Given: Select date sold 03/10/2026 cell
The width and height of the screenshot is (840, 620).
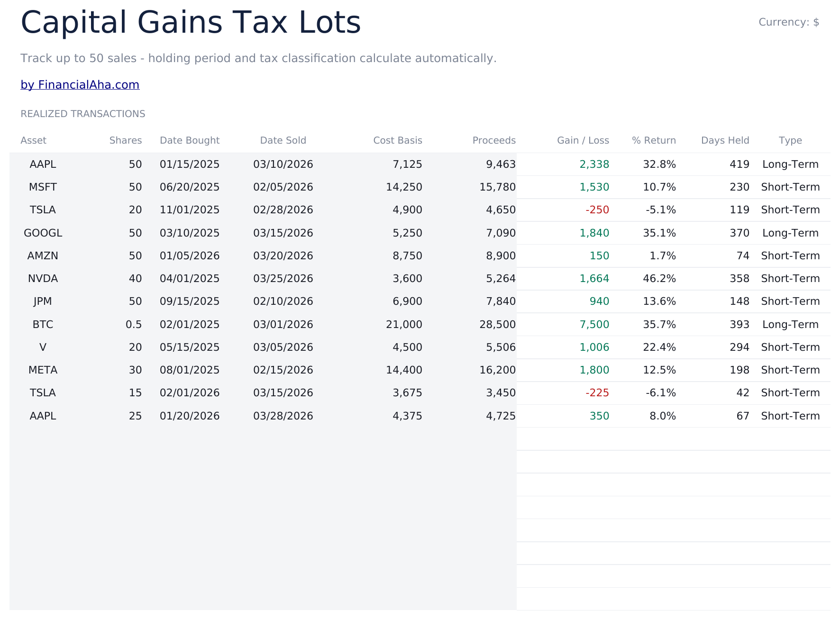Looking at the screenshot, I should click(283, 164).
